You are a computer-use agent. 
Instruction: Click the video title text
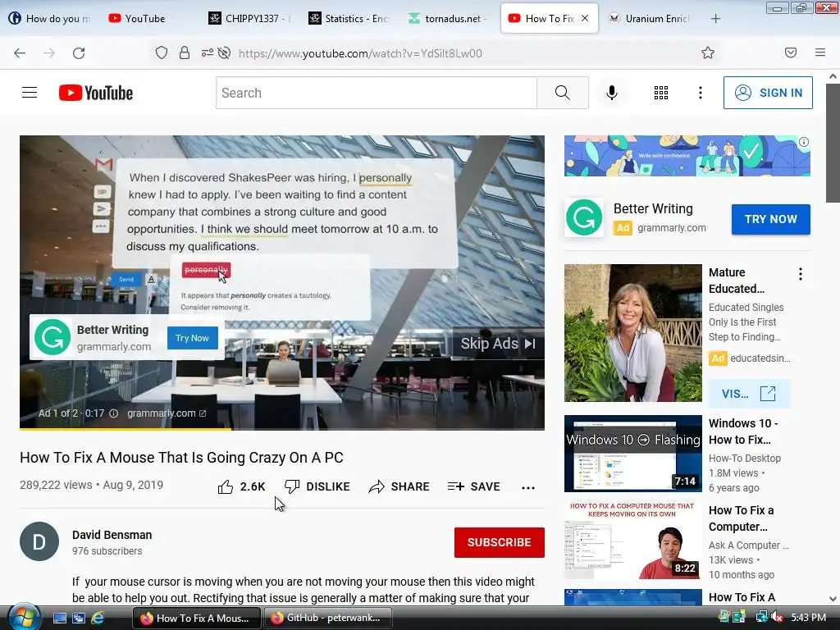click(181, 458)
